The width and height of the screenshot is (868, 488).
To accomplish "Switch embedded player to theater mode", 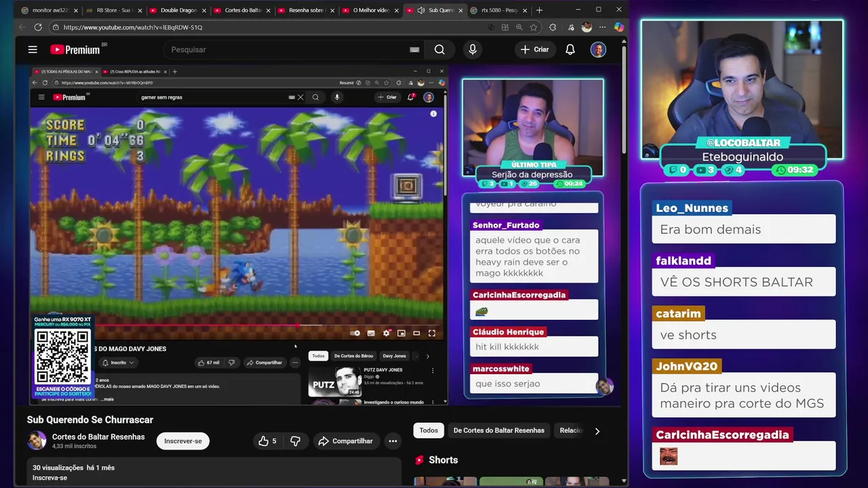I will click(x=416, y=333).
